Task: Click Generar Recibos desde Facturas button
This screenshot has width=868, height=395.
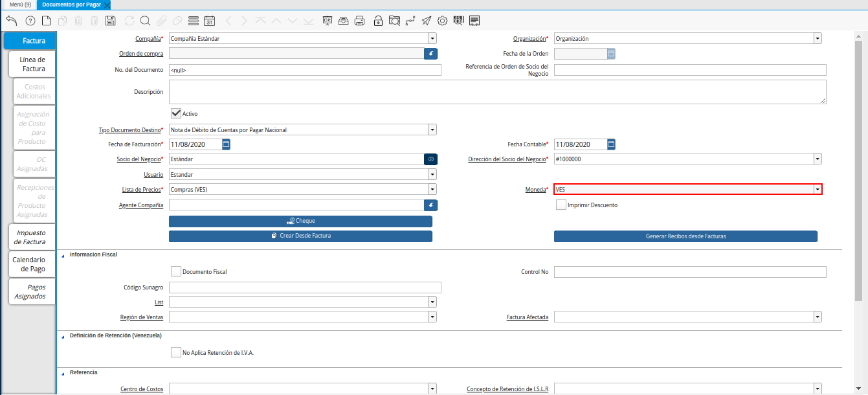Action: point(685,236)
